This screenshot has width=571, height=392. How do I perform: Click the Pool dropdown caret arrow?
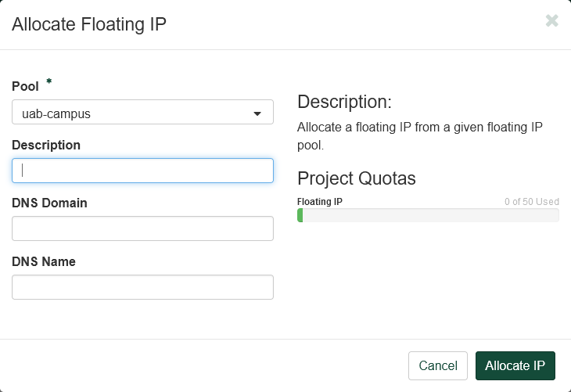[x=257, y=114]
